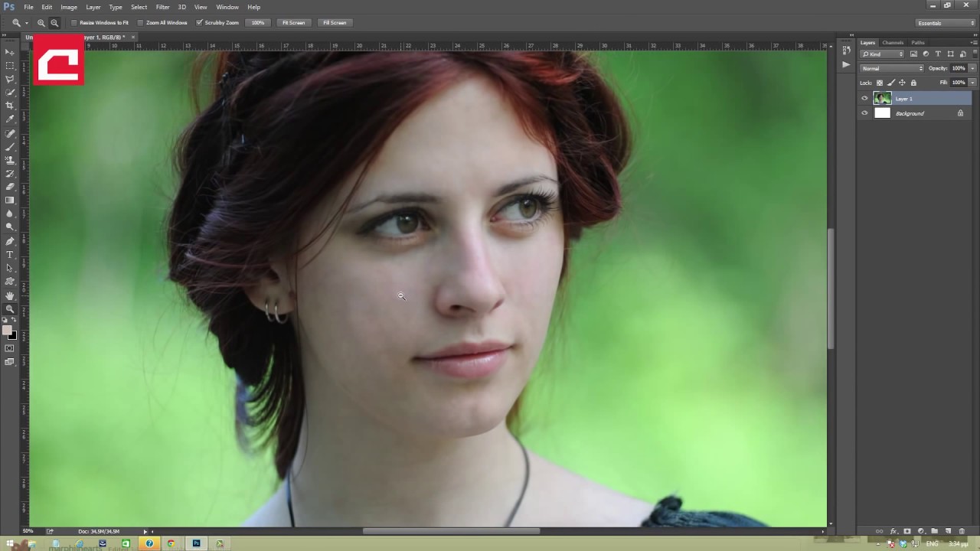Select the Crop tool

10,106
